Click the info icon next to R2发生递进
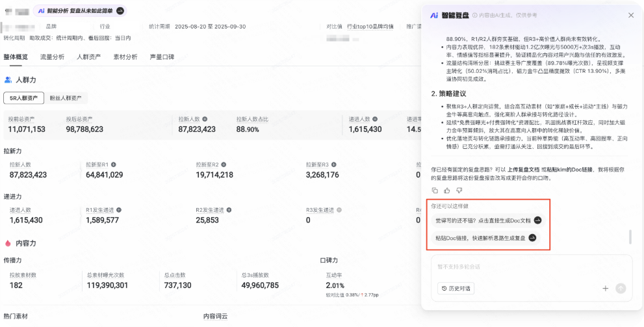644x327 pixels. coord(229,210)
